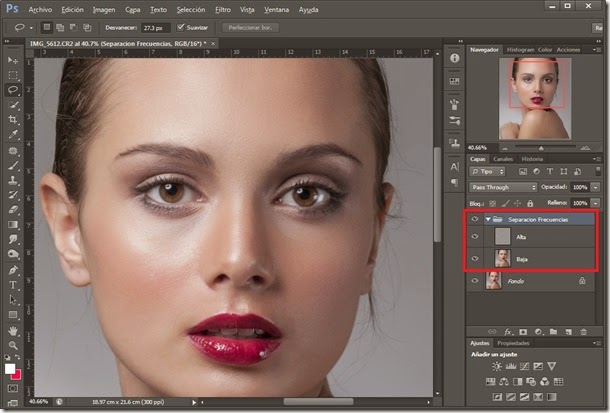Select the History Brush tool
The width and height of the screenshot is (610, 413).
pos(13,195)
